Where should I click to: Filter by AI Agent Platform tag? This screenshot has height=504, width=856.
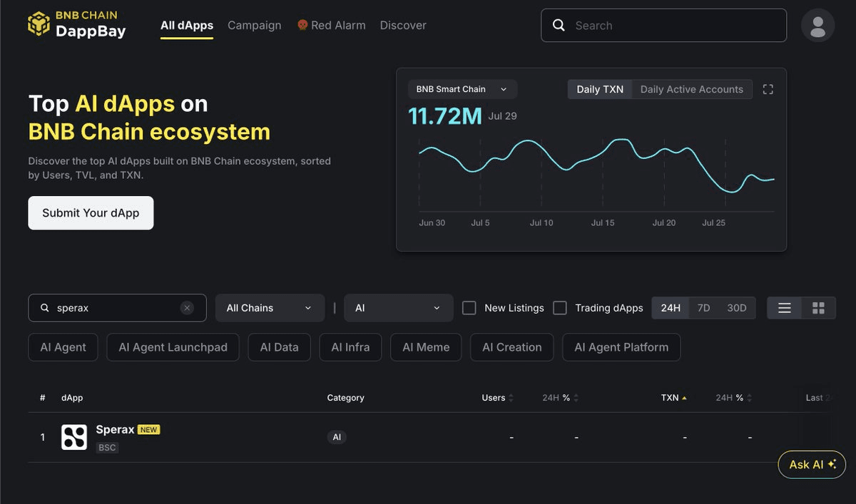pos(621,347)
